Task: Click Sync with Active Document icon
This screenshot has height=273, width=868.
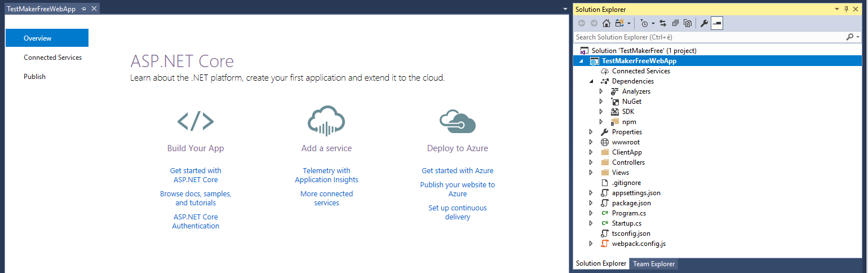Action: tap(663, 23)
